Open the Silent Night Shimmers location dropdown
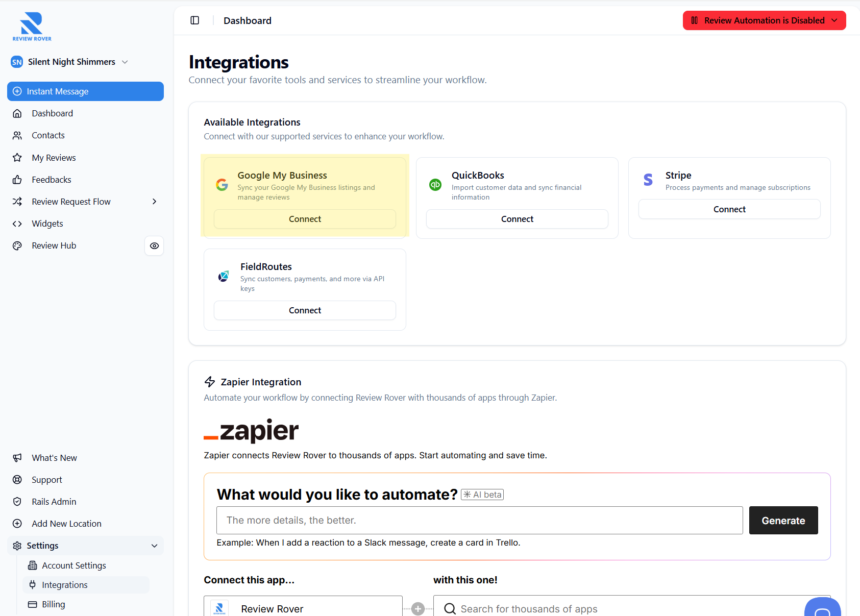The image size is (860, 616). pyautogui.click(x=70, y=62)
